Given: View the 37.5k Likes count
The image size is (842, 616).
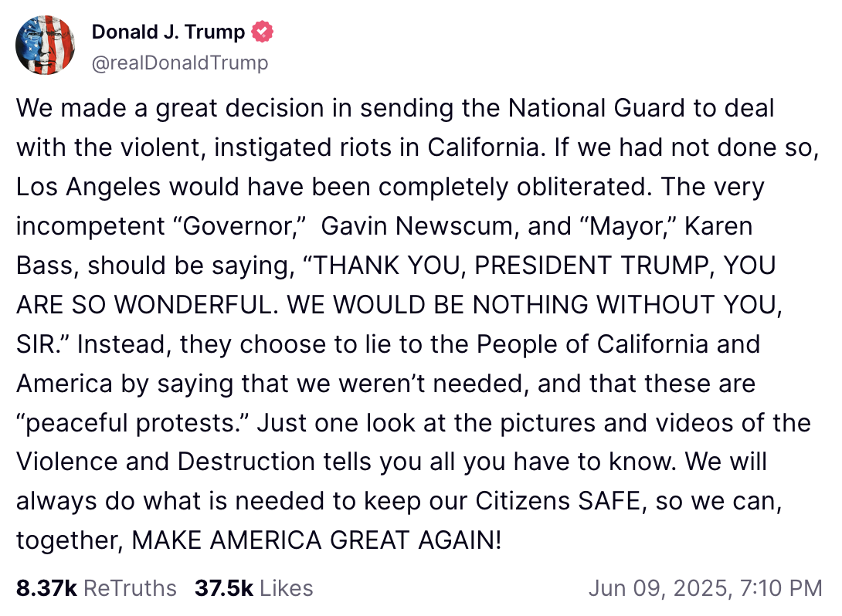Looking at the screenshot, I should click(223, 588).
